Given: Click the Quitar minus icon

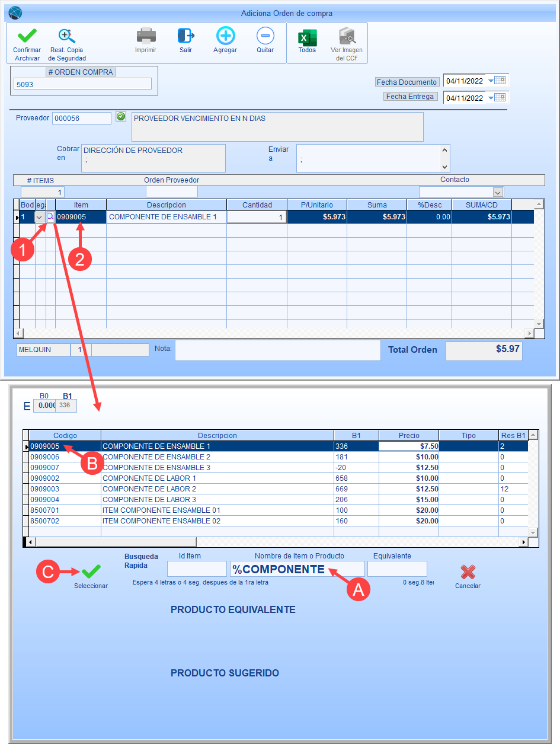Looking at the screenshot, I should pyautogui.click(x=265, y=36).
